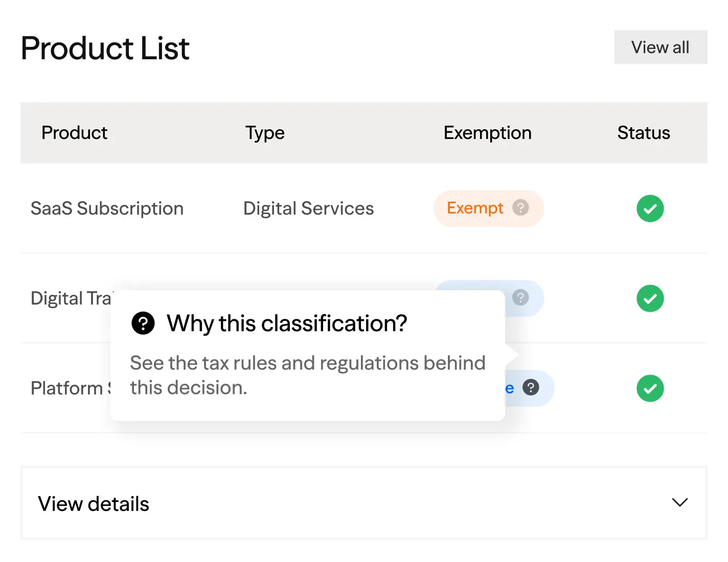Select the orange Exempt badge
The width and height of the screenshot is (728, 562).
tap(475, 208)
